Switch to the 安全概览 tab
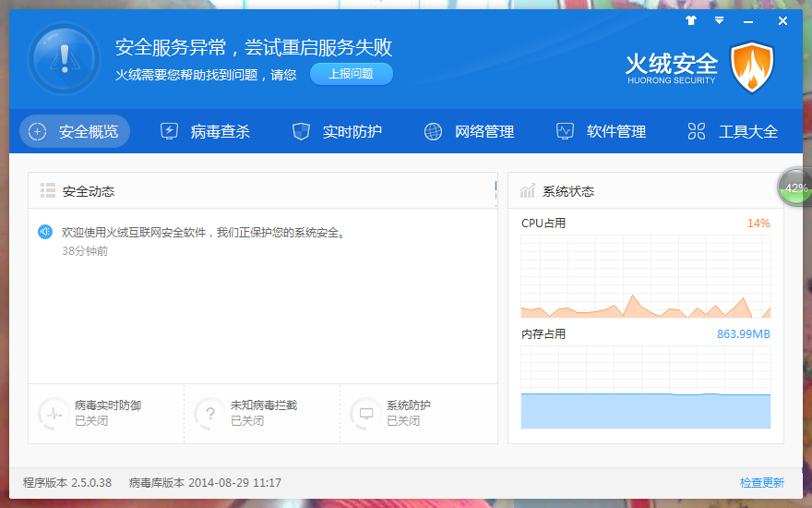The height and width of the screenshot is (508, 812). [x=75, y=132]
